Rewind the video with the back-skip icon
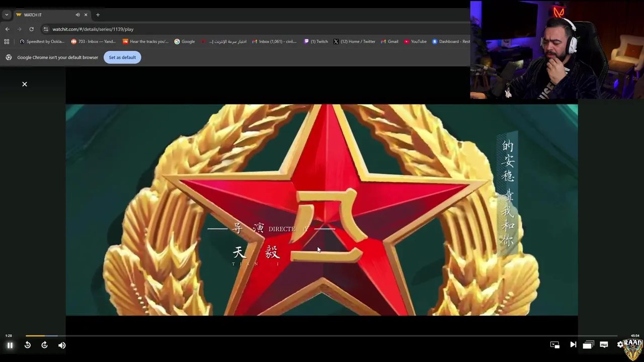644x362 pixels. [x=28, y=345]
